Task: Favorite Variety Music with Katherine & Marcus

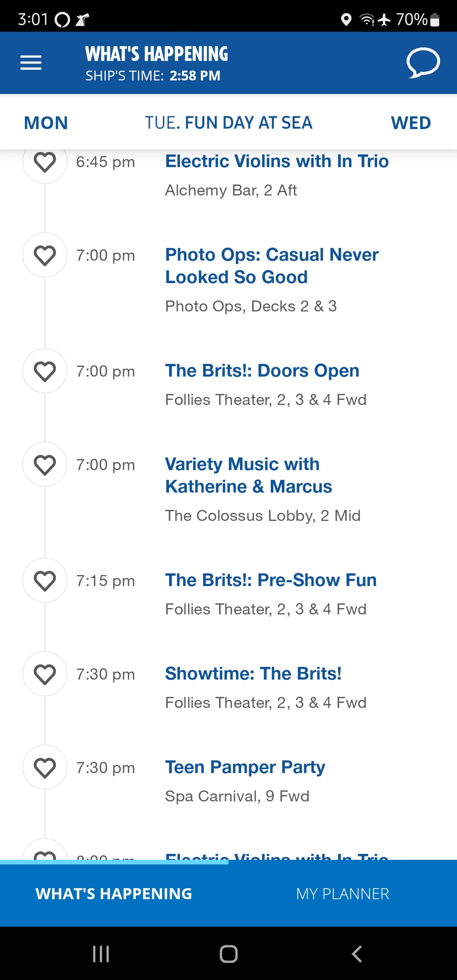Action: (45, 465)
